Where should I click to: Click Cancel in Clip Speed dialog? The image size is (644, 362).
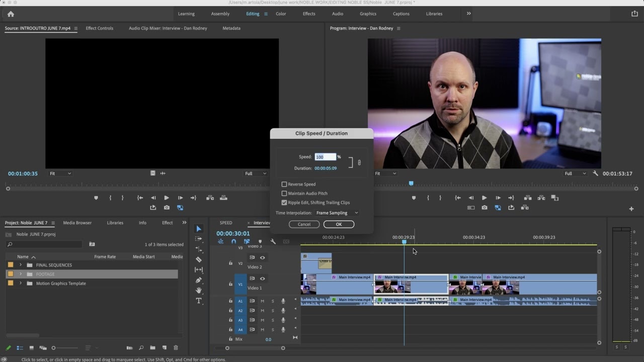tap(304, 224)
